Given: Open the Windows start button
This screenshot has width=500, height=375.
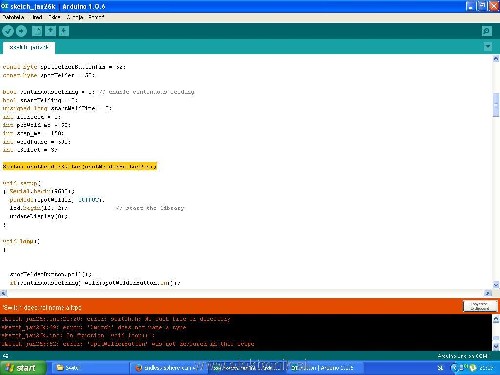Looking at the screenshot, I should [23, 368].
